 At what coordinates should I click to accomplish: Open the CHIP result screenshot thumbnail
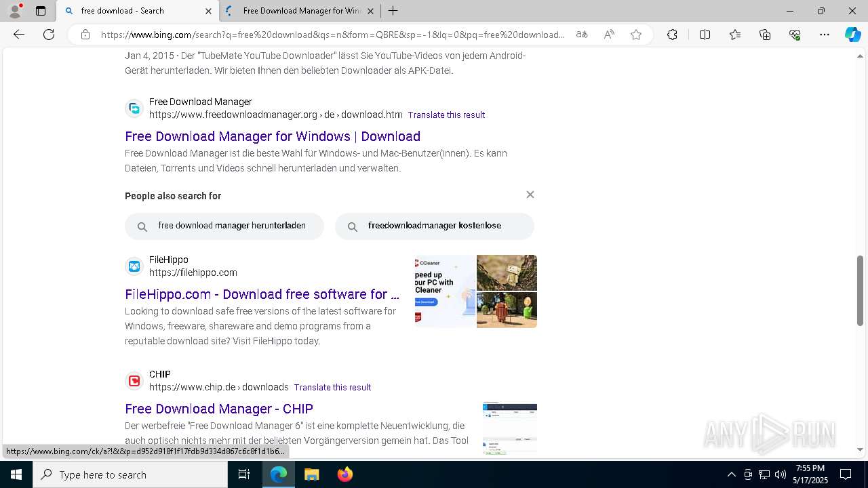click(x=510, y=428)
